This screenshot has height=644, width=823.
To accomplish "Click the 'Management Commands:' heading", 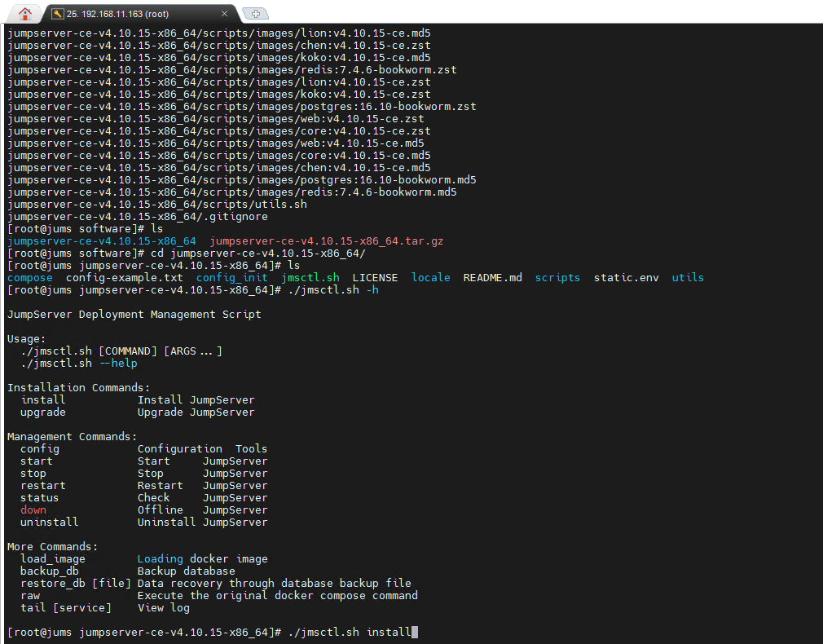I will [72, 437].
